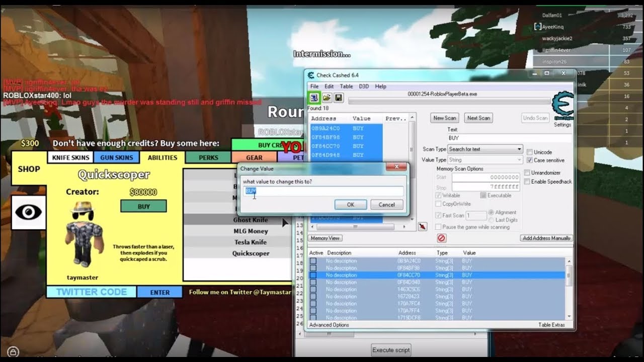Open the PERKS shop tab
Viewport: 644px width, 362px height.
pyautogui.click(x=208, y=157)
